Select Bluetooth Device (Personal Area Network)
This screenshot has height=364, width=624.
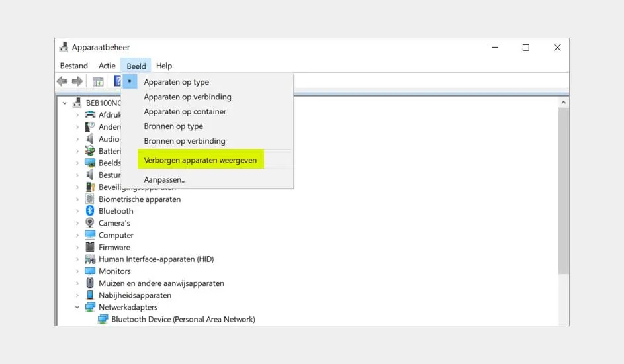(x=183, y=319)
